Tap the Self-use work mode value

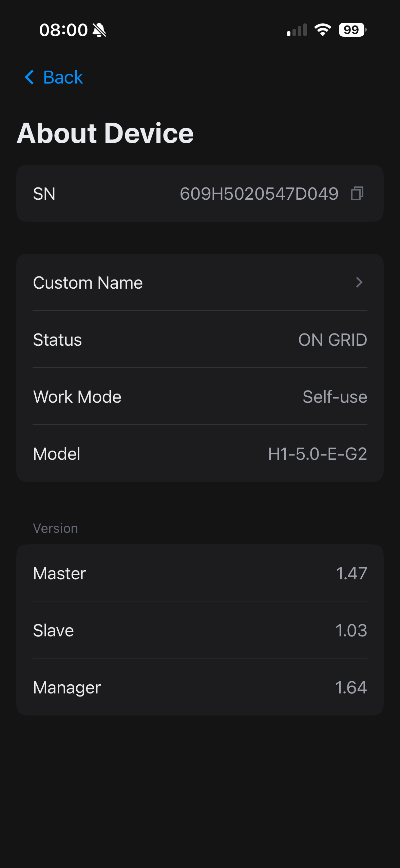pyautogui.click(x=335, y=397)
